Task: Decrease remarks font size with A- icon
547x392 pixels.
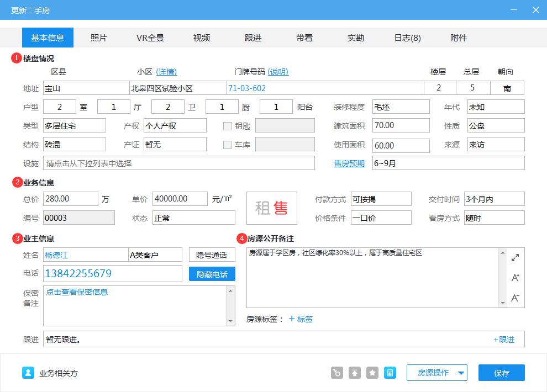Action: (515, 297)
